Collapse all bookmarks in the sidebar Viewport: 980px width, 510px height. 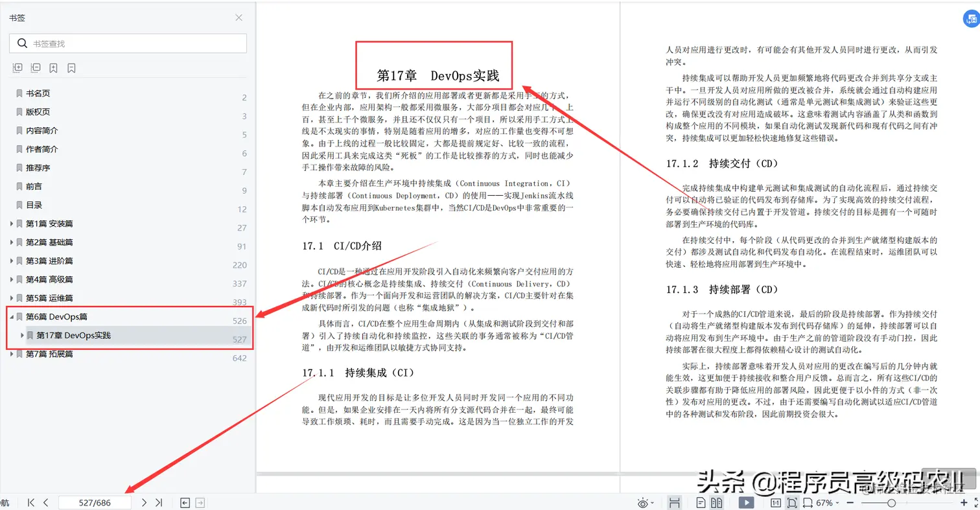click(36, 67)
